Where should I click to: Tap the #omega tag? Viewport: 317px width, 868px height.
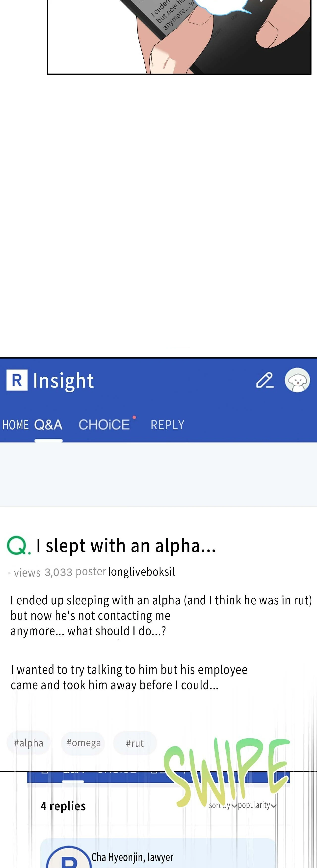pos(83,743)
